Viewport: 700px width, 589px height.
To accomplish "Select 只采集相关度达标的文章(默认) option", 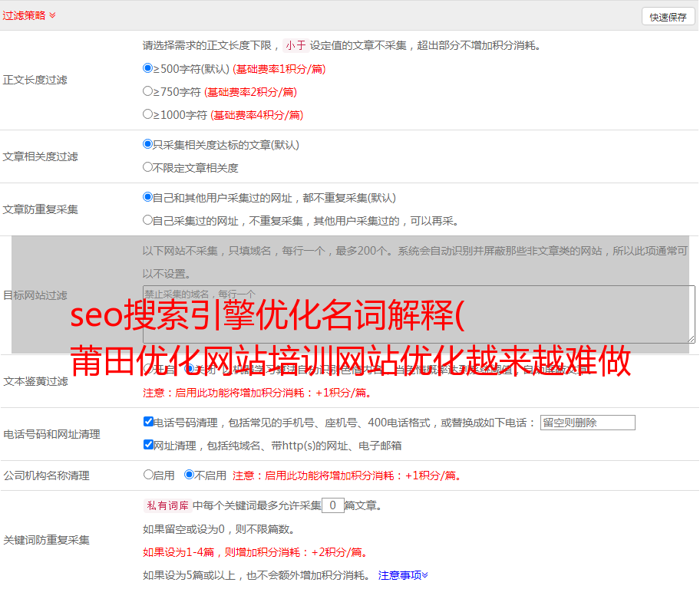I will coord(147,144).
